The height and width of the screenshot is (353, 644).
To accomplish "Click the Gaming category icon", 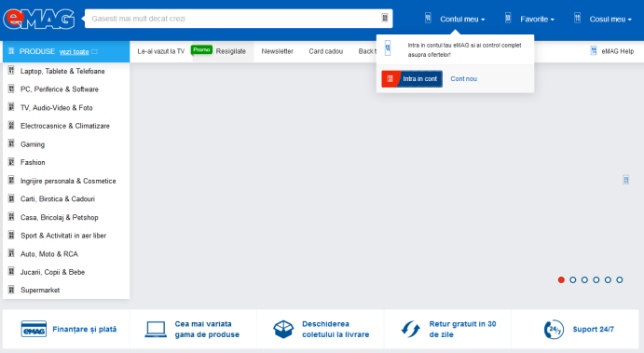I will 11,143.
